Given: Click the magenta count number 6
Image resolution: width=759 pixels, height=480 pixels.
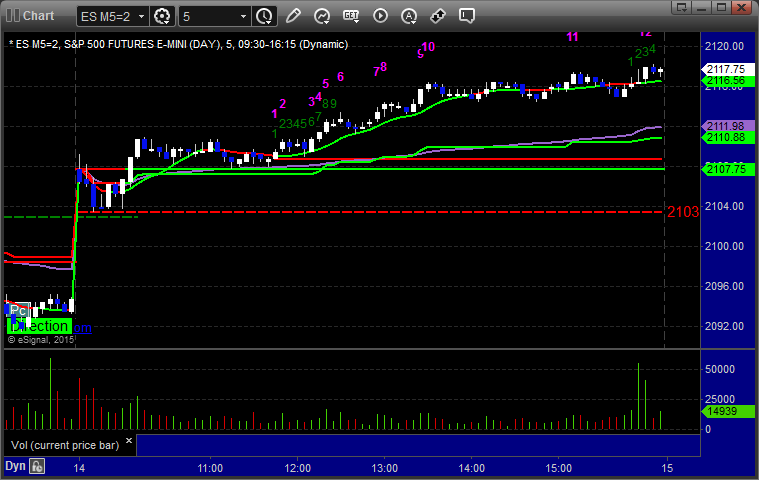Looking at the screenshot, I should click(340, 76).
